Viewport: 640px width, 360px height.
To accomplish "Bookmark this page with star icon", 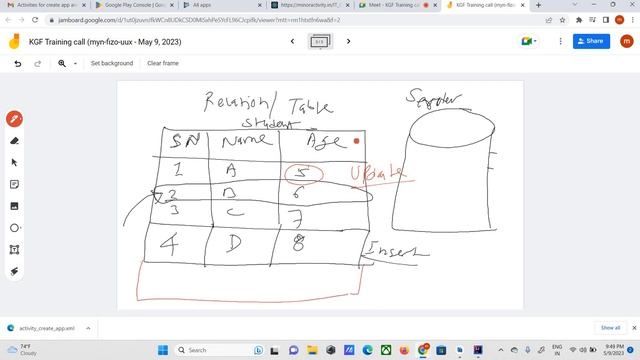I will pos(562,20).
